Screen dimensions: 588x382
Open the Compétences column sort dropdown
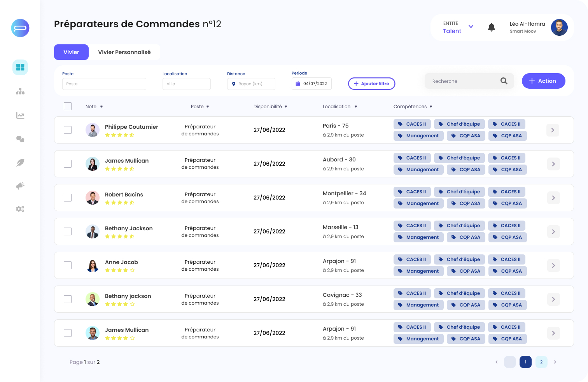431,107
